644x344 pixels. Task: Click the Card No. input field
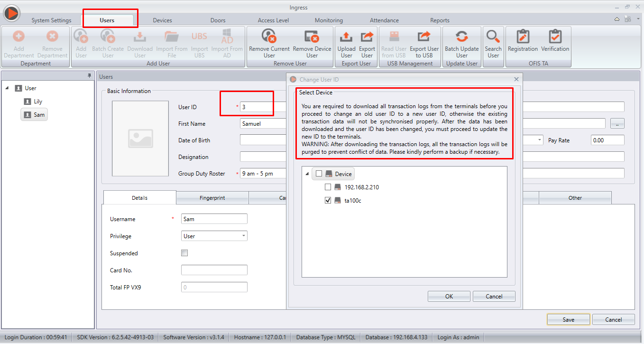[x=214, y=270]
